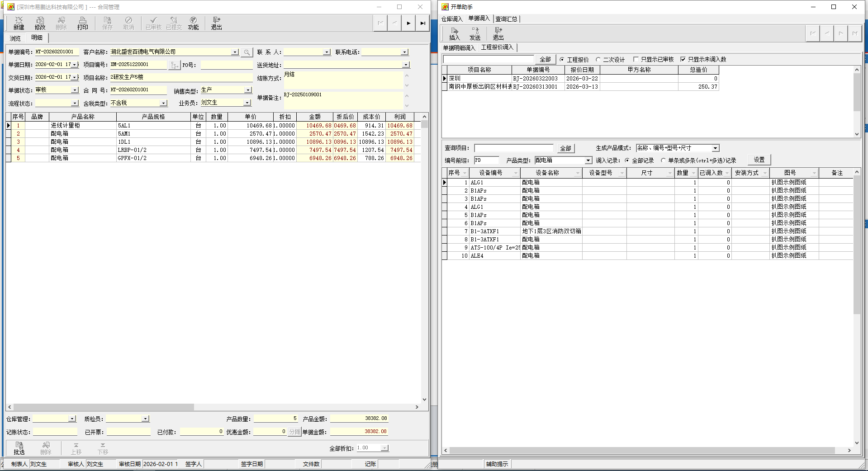This screenshot has height=471, width=868.
Task: Click the 设置 button
Action: pos(759,160)
